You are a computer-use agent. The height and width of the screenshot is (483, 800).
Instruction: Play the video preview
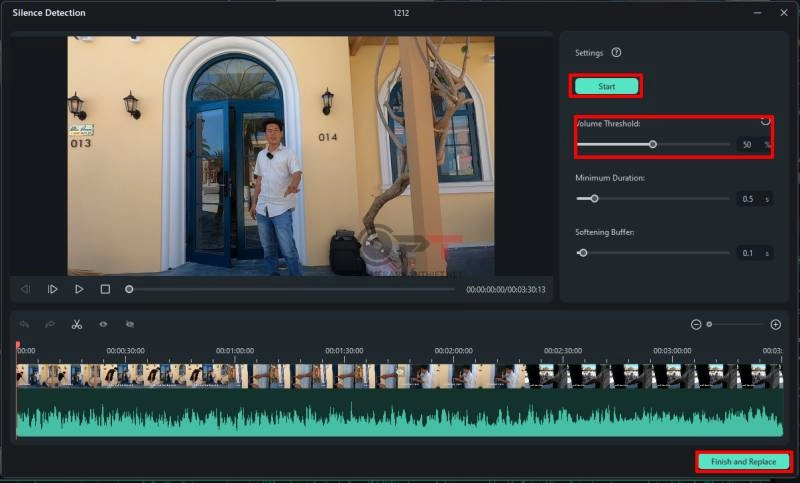click(x=79, y=289)
